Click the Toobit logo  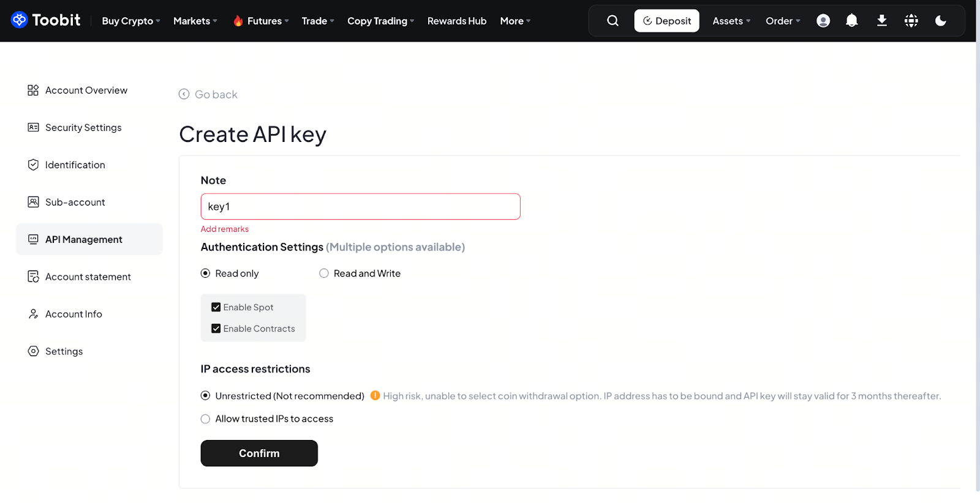46,20
